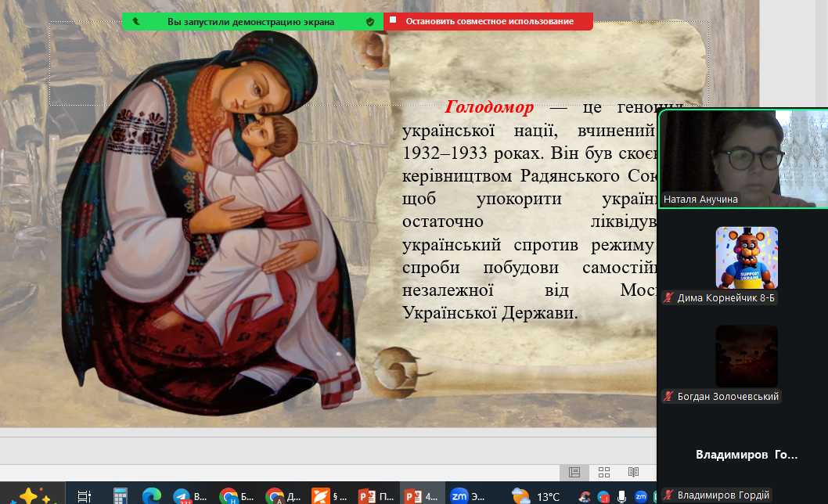The image size is (828, 504).
Task: Select Богдан Золочевський participant tile
Action: pyautogui.click(x=747, y=357)
